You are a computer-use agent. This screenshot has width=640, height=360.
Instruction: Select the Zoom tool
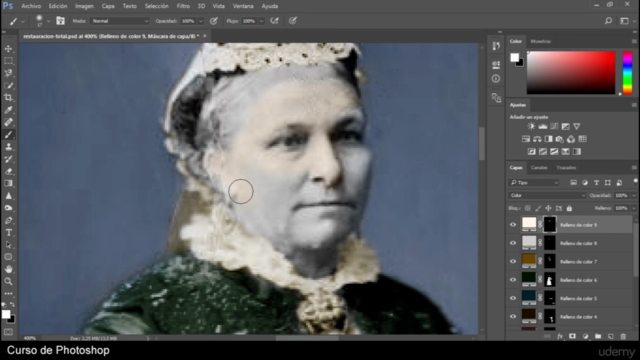coord(9,282)
